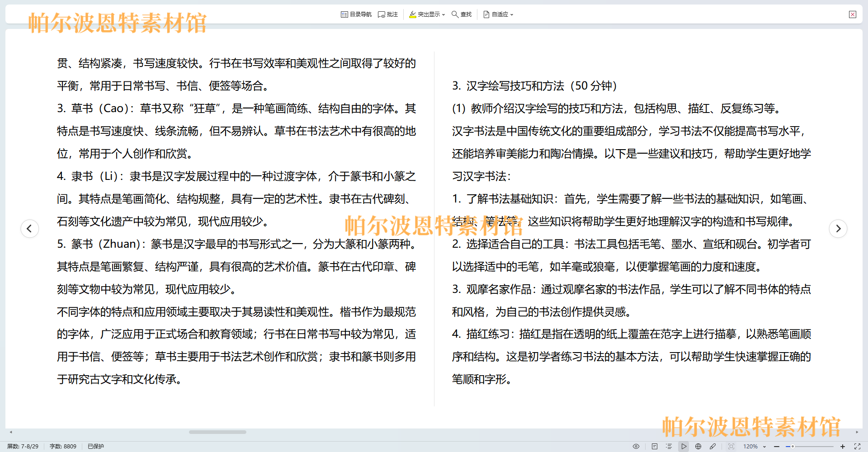Image resolution: width=868 pixels, height=452 pixels.
Task: Go to the next page arrow
Action: [x=838, y=228]
